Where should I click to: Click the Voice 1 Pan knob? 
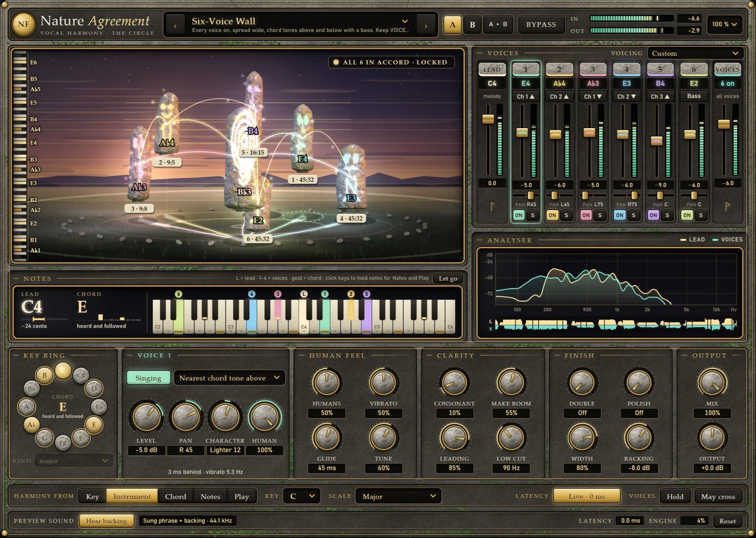coord(185,418)
